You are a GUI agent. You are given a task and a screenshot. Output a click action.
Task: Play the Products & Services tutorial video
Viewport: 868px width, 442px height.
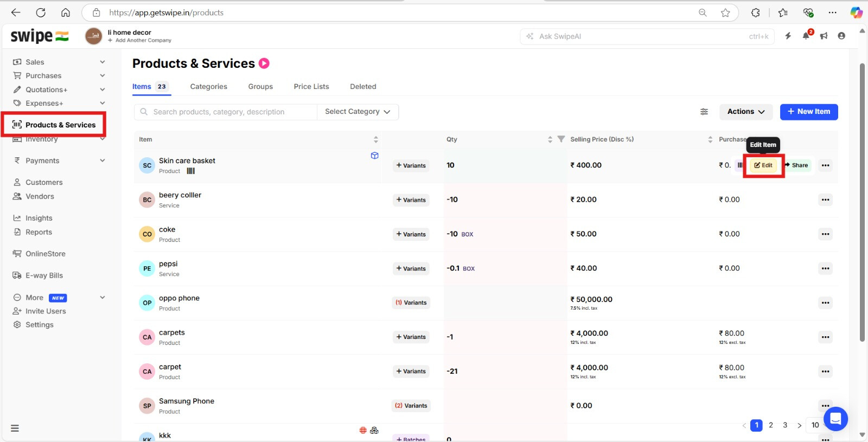coord(264,63)
